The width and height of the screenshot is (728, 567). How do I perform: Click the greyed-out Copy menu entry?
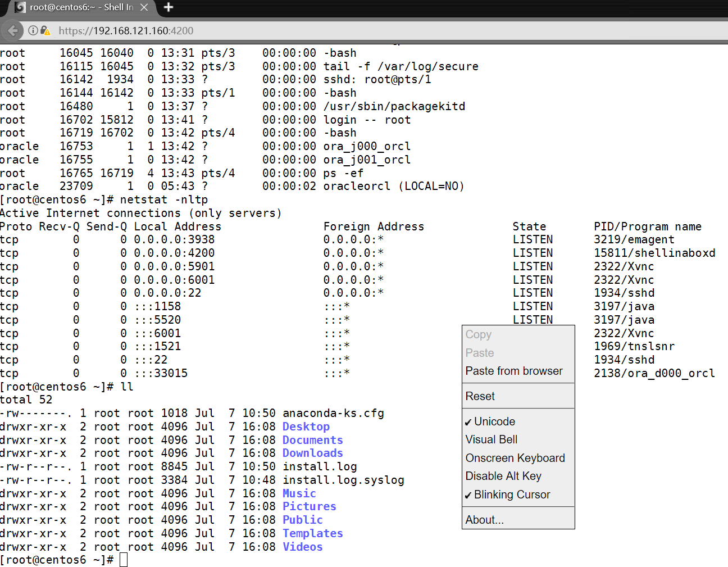(479, 334)
